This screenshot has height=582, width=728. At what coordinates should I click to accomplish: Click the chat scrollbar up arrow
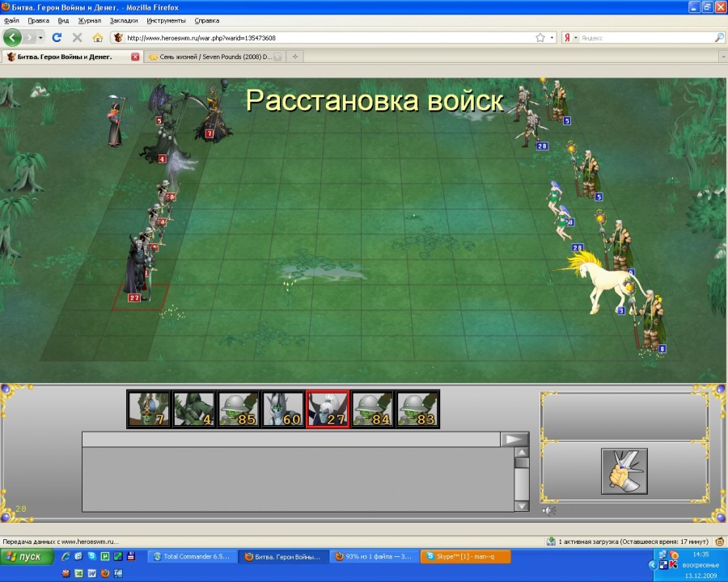(522, 453)
